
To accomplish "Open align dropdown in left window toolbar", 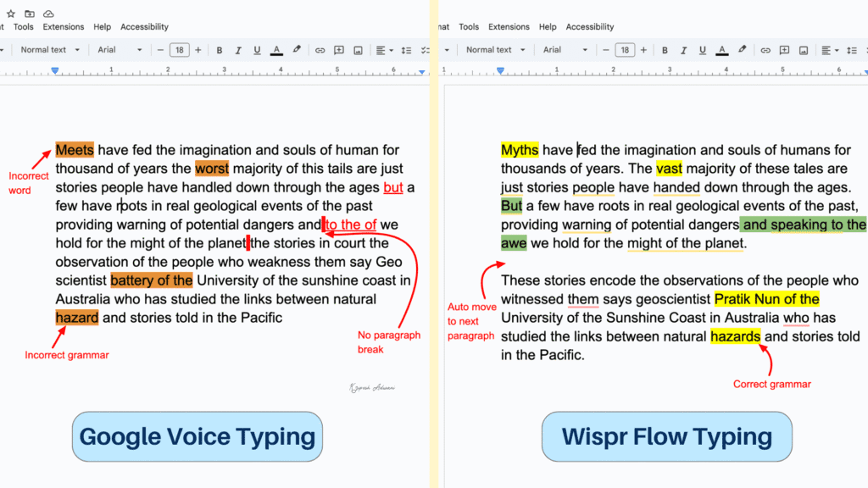I will point(384,50).
